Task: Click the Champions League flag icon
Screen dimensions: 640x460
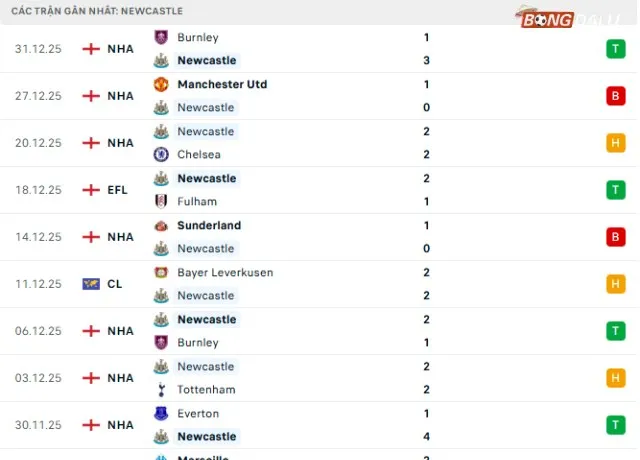Action: 91,284
